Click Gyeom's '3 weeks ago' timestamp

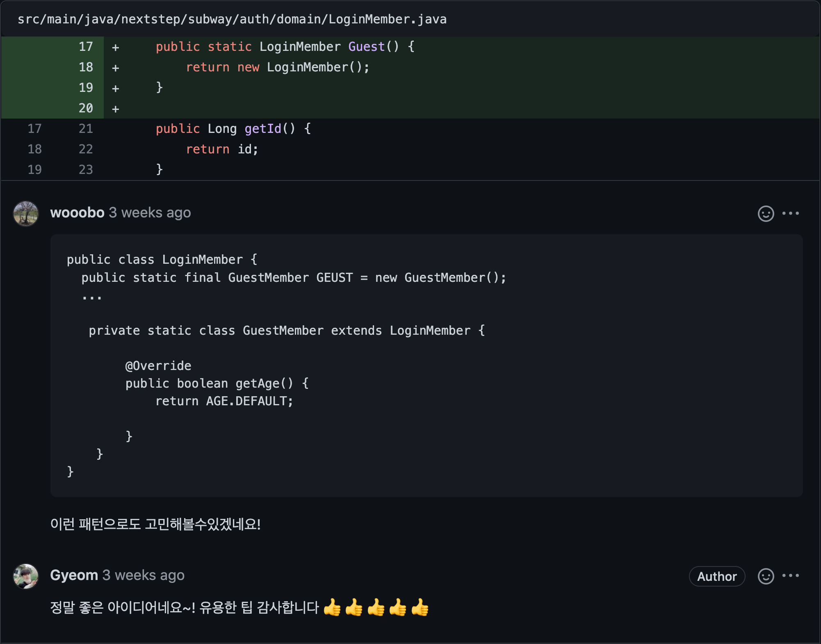click(143, 575)
